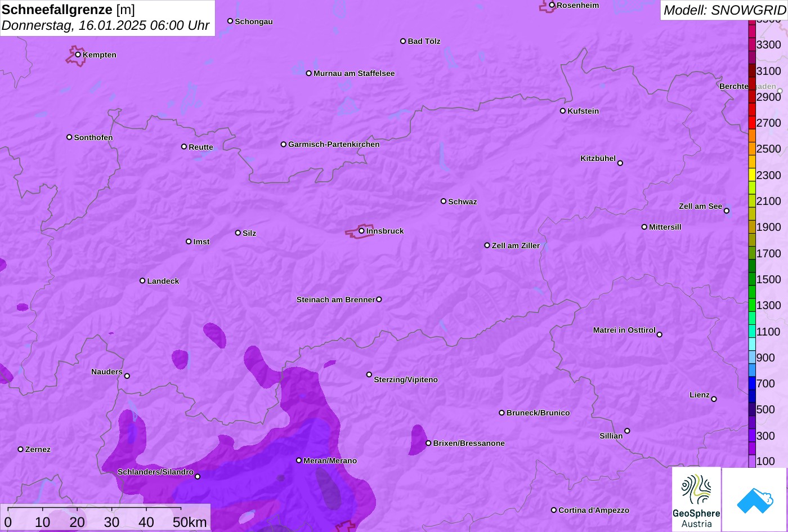This screenshot has height=532, width=788.
Task: Click the legend value 1900
Action: click(769, 227)
